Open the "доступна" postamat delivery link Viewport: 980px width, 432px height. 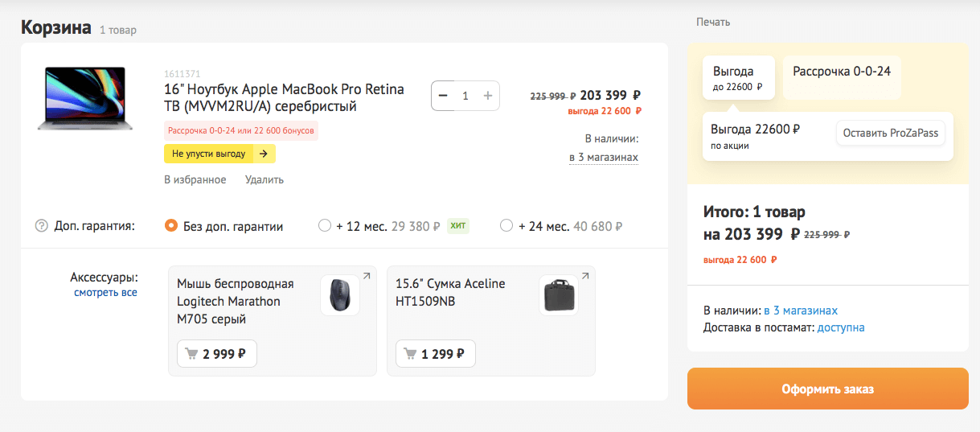pos(841,327)
